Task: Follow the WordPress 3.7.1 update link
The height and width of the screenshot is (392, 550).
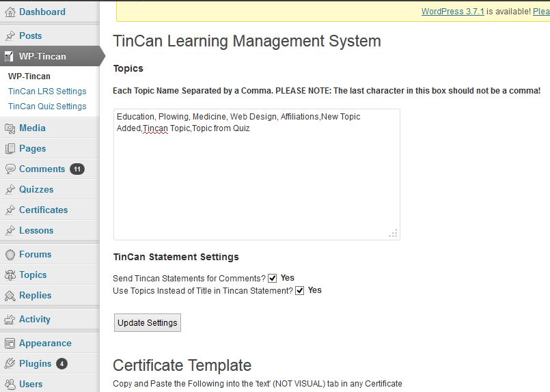Action: tap(452, 11)
